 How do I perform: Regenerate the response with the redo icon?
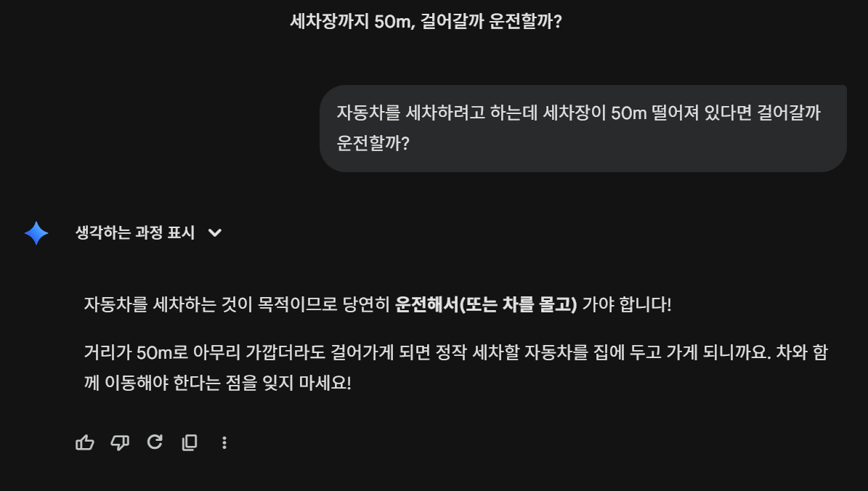(155, 442)
